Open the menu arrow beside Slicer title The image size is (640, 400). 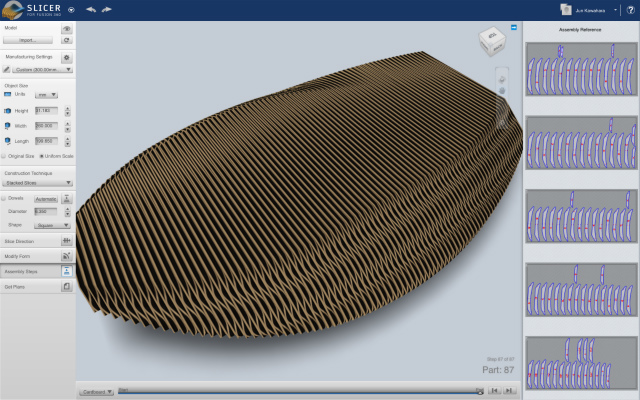pos(71,10)
